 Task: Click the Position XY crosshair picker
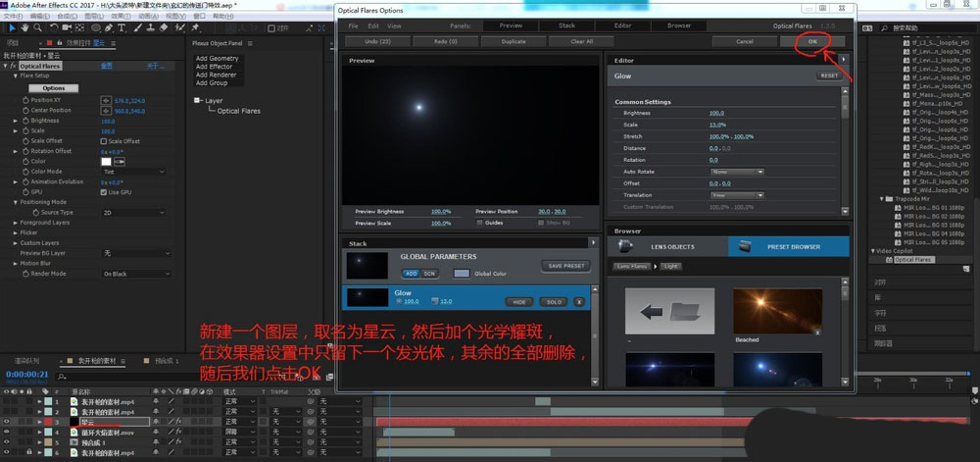click(106, 100)
